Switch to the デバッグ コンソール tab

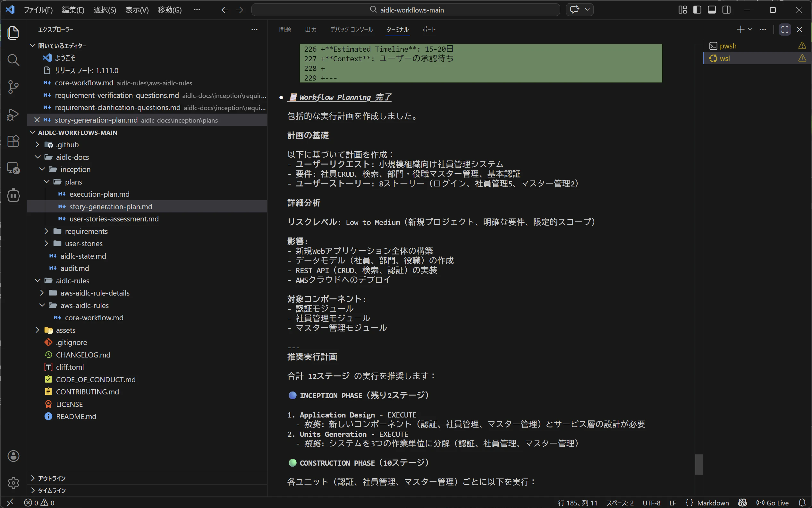pyautogui.click(x=351, y=30)
